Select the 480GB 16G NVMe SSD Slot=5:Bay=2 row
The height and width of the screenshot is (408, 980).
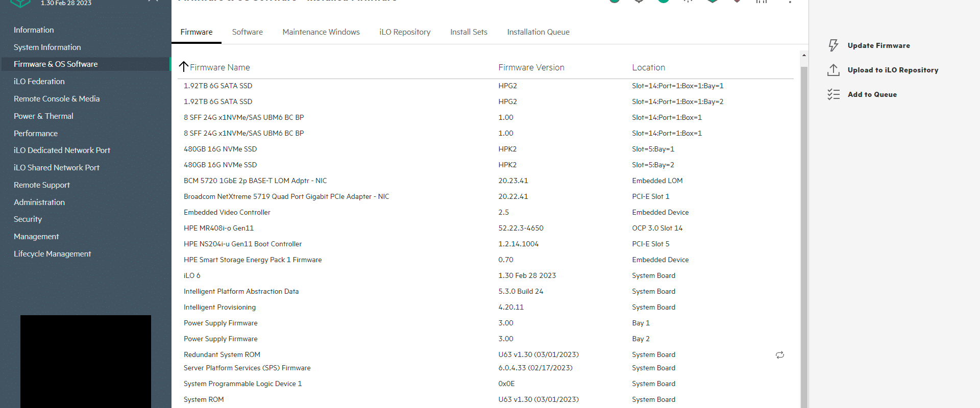tap(485, 165)
